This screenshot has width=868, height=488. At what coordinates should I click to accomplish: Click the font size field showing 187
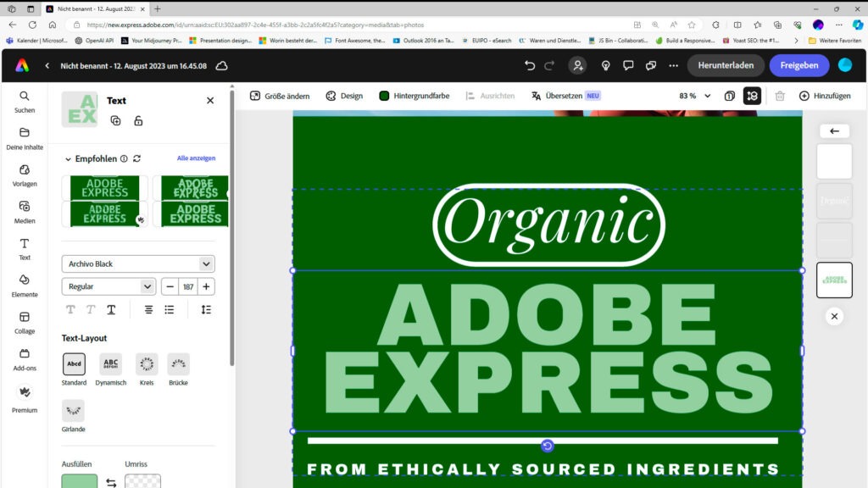click(x=188, y=286)
